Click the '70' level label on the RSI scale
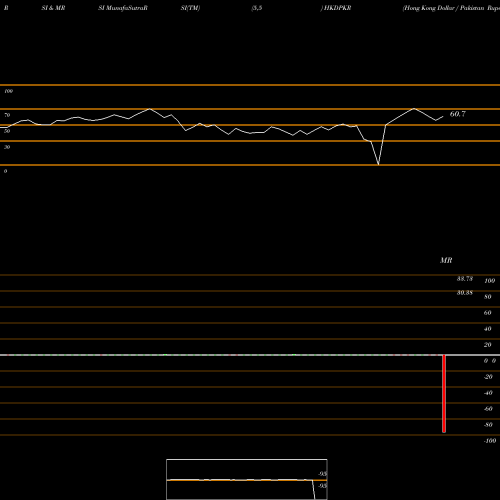Image resolution: width=500 pixels, height=500 pixels. [x=7, y=115]
